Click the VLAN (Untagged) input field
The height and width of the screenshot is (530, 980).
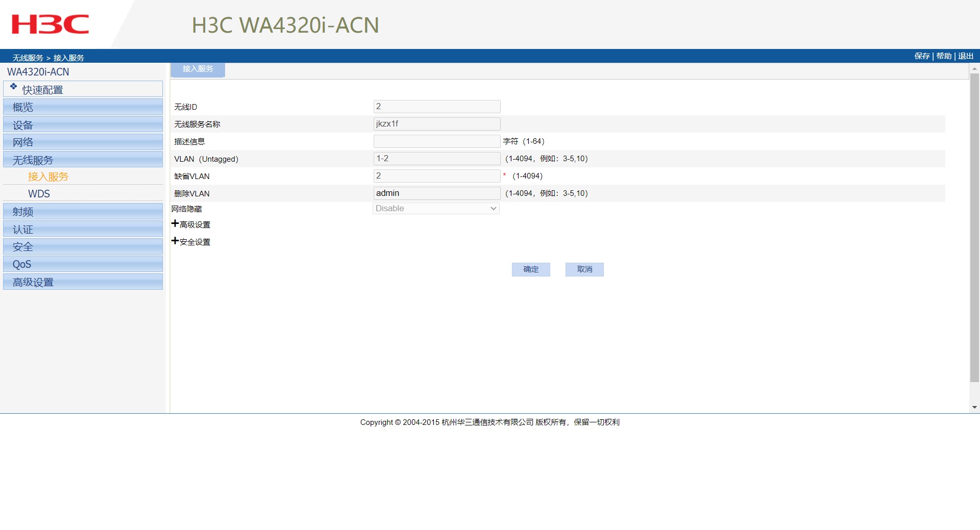coord(437,158)
